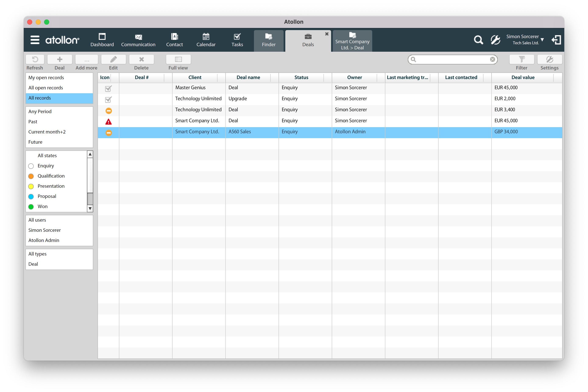This screenshot has width=588, height=392.
Task: Click the Refresh toolbar icon
Action: [x=35, y=60]
